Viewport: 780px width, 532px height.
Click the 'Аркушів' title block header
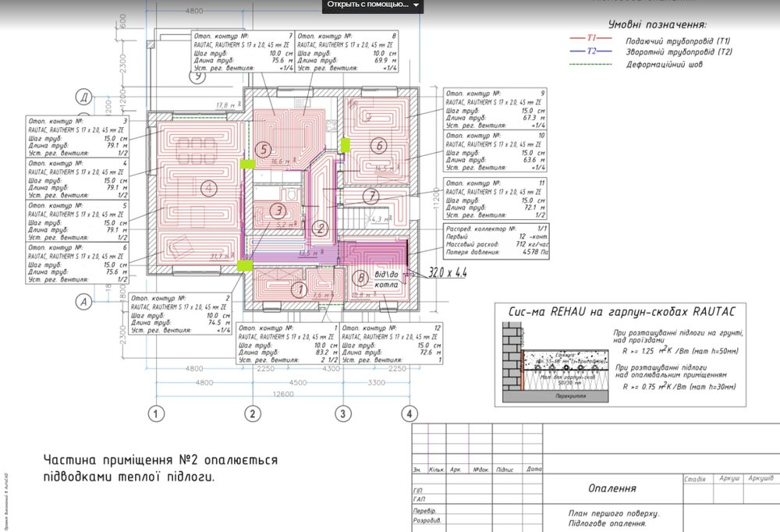coord(760,478)
